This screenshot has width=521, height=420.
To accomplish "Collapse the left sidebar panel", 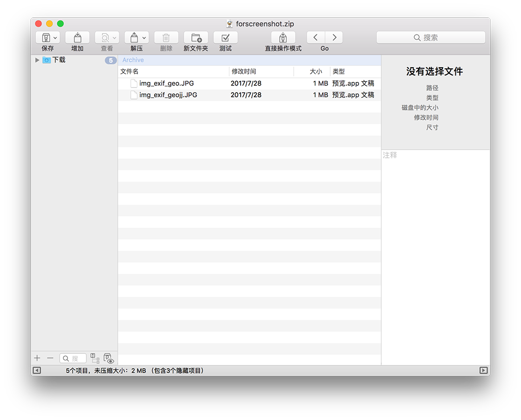I will [37, 371].
